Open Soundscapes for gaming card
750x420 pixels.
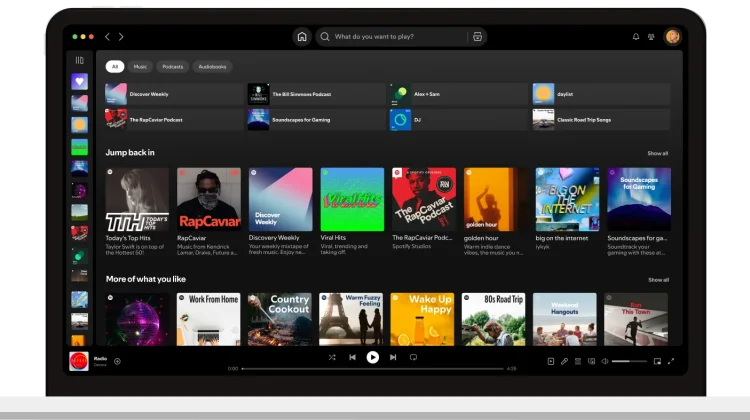click(x=639, y=211)
